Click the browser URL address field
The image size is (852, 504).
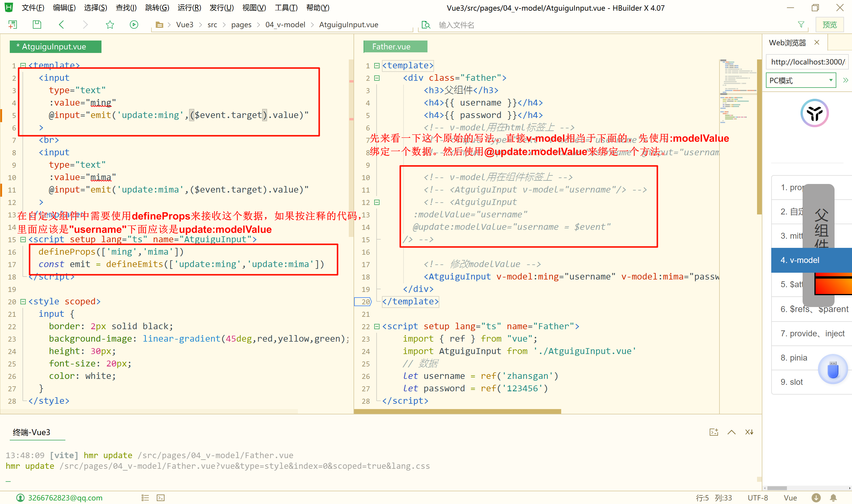click(x=807, y=62)
